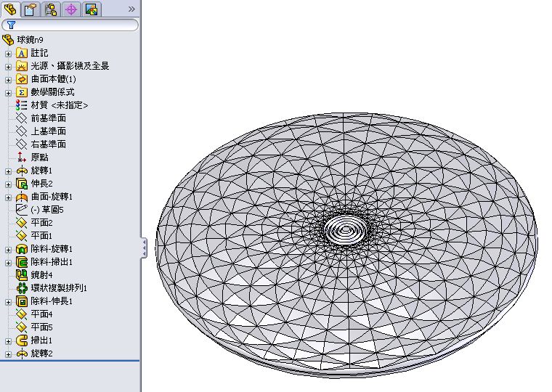
Task: Expand the 數學關係式 equations folder
Action: (8, 93)
